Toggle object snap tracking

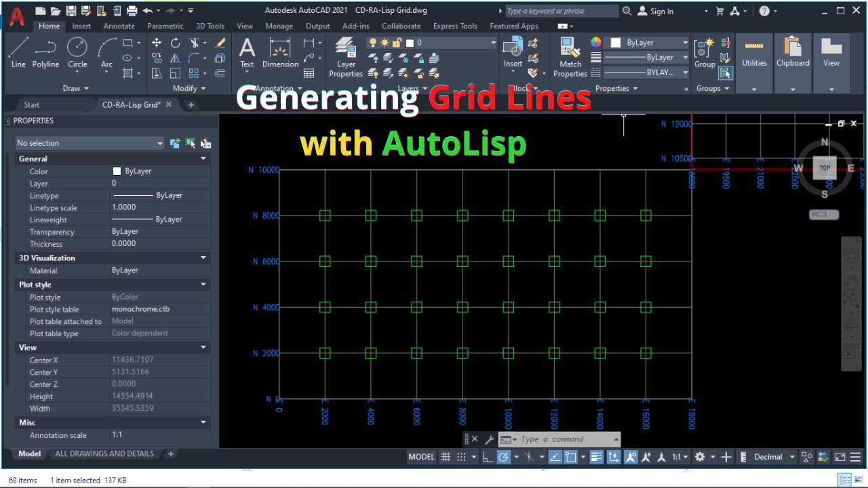point(555,457)
